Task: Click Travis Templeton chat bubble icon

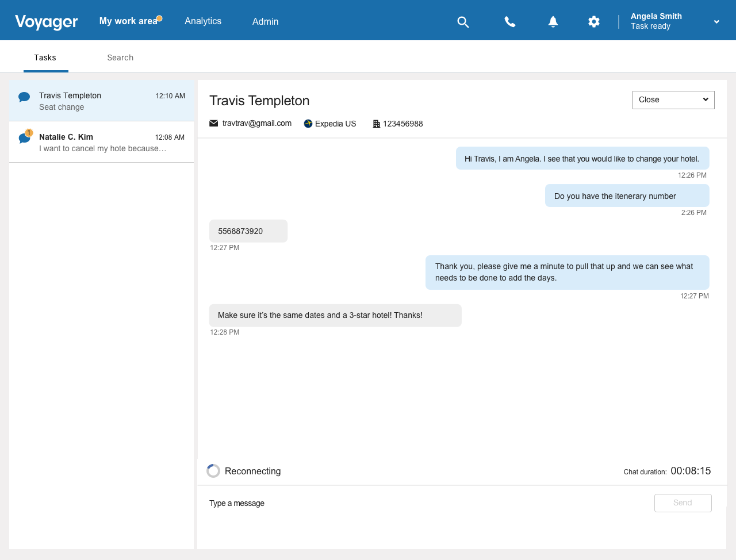Action: pyautogui.click(x=24, y=97)
